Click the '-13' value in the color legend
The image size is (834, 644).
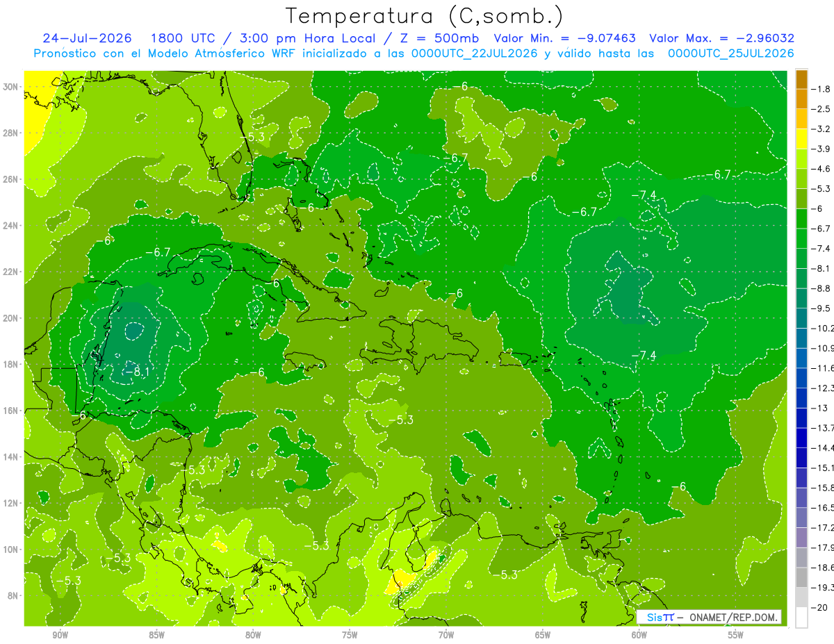coord(819,408)
